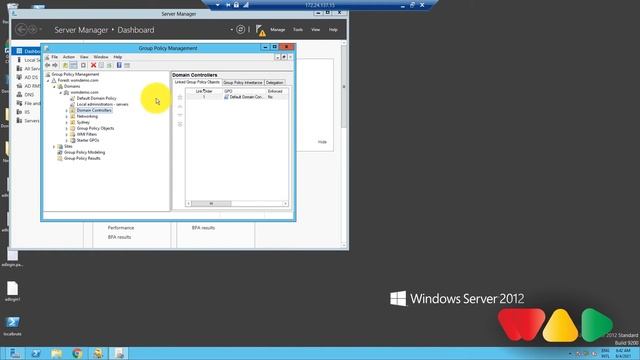The image size is (640, 360).
Task: Click the GPO list horizontal scrollbar thumb
Action: (211, 203)
